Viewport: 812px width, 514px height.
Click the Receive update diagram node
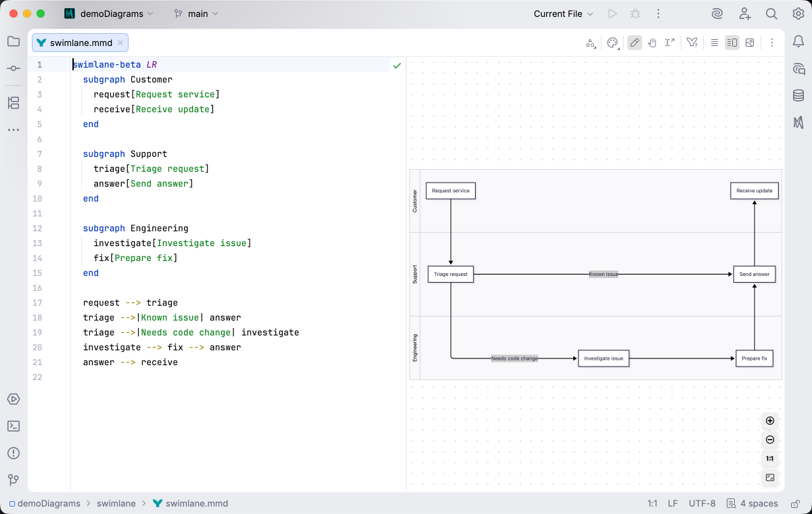754,191
